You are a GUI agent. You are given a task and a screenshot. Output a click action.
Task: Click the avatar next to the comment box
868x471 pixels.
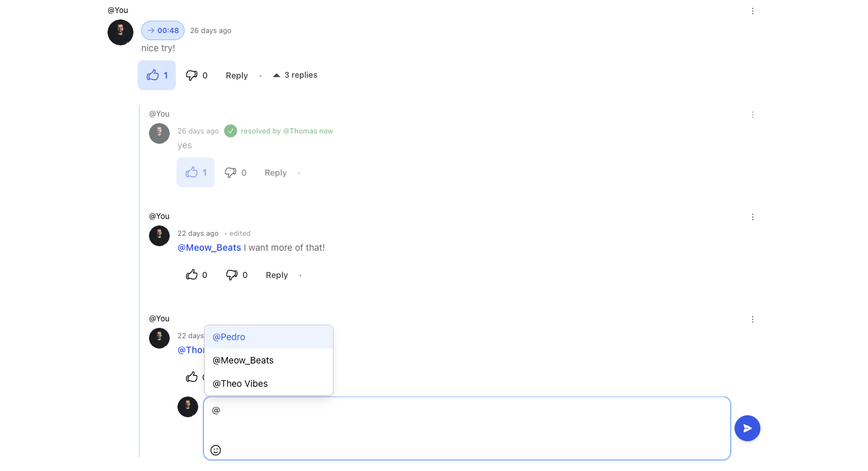point(188,406)
